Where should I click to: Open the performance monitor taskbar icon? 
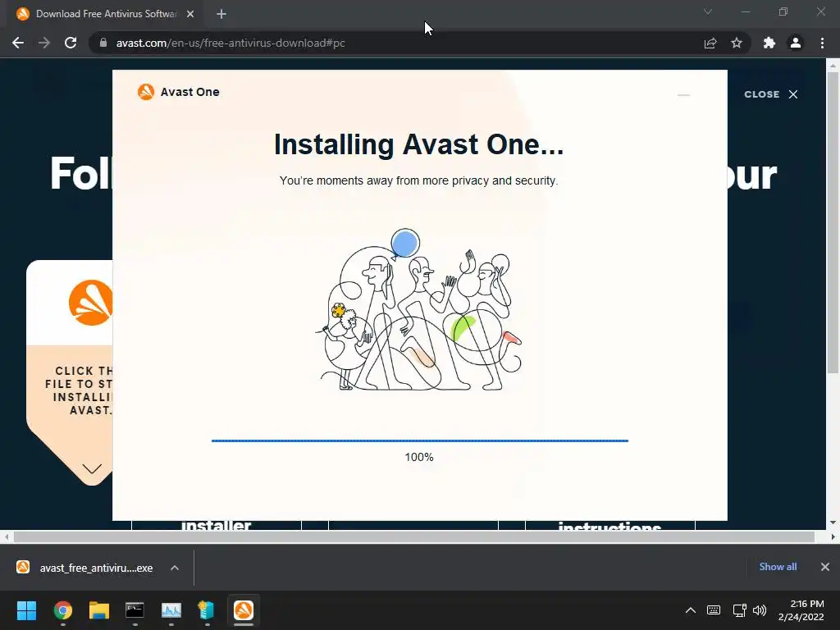click(171, 610)
